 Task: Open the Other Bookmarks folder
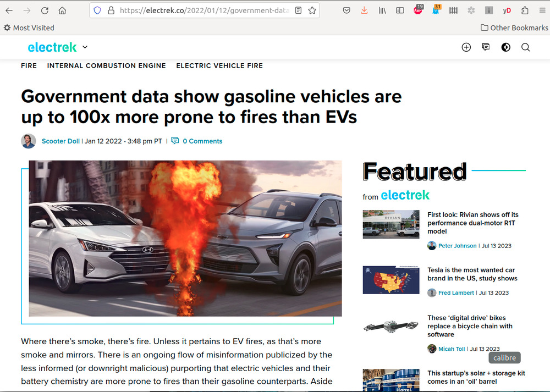tap(514, 27)
